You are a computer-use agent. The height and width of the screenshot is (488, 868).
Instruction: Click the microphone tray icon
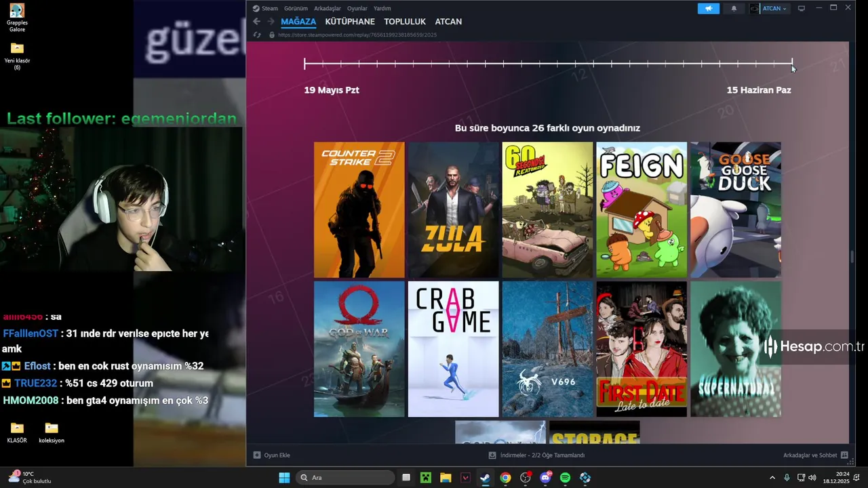[787, 478]
